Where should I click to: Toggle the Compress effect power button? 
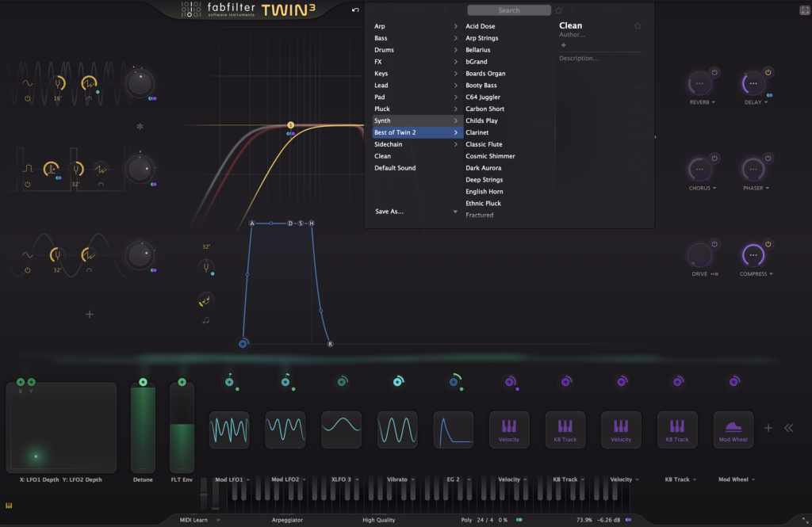pos(768,244)
